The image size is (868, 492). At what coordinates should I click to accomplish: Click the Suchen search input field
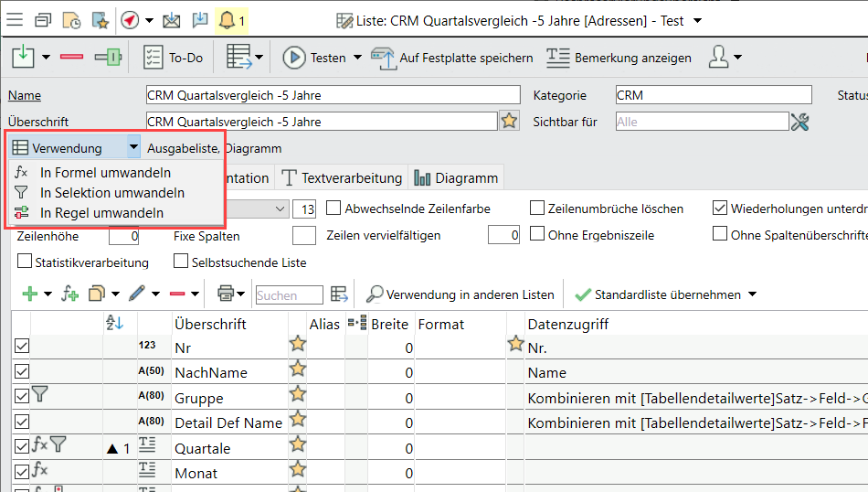(289, 294)
